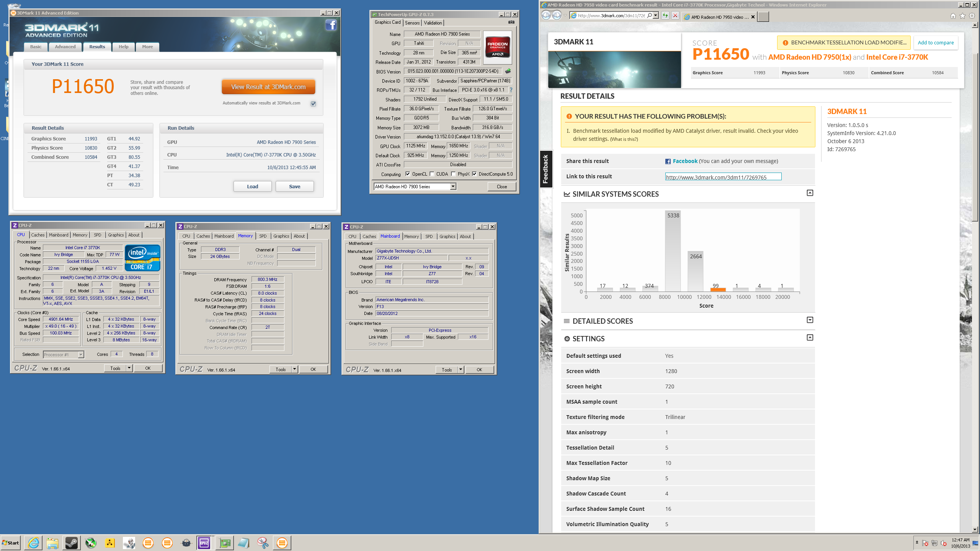Viewport: 980px width, 551px height.
Task: Open Snipping Tool from the taskbar
Action: [263, 543]
